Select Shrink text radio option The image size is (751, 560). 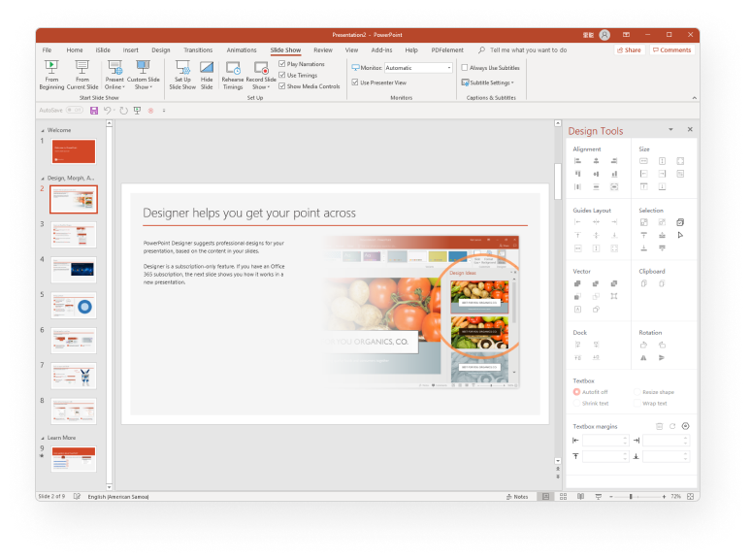576,404
